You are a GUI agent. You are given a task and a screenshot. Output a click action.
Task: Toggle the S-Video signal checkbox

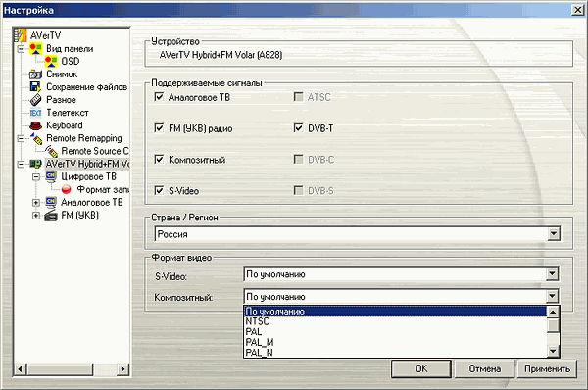159,190
